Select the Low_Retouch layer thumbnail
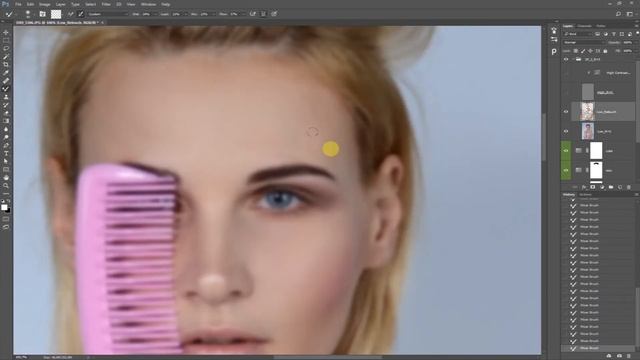 [587, 111]
